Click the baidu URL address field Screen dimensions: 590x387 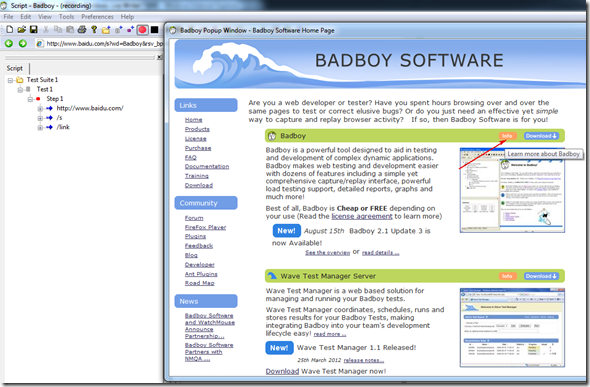click(x=105, y=44)
